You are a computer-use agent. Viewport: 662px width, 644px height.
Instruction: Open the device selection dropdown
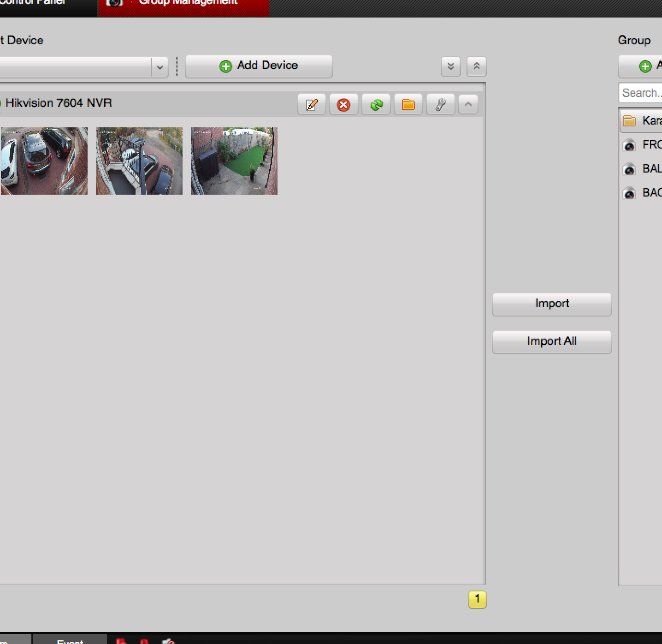pyautogui.click(x=160, y=68)
